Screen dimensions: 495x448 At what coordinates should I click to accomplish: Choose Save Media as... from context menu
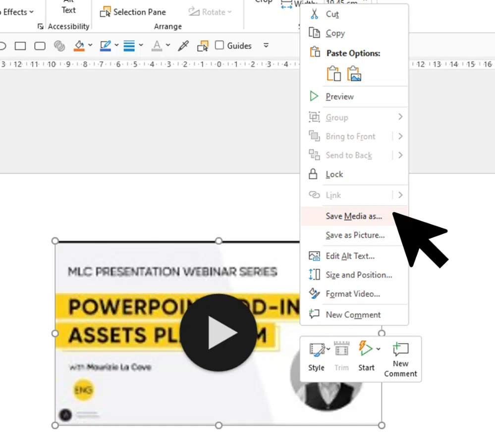(354, 216)
